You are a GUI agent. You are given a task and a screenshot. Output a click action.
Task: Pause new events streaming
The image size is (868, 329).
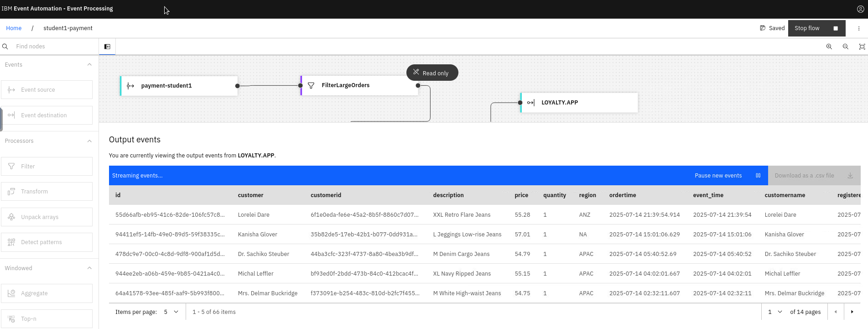point(727,176)
